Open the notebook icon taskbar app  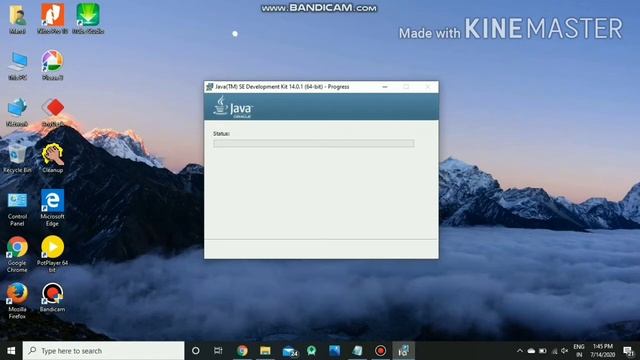[358, 351]
